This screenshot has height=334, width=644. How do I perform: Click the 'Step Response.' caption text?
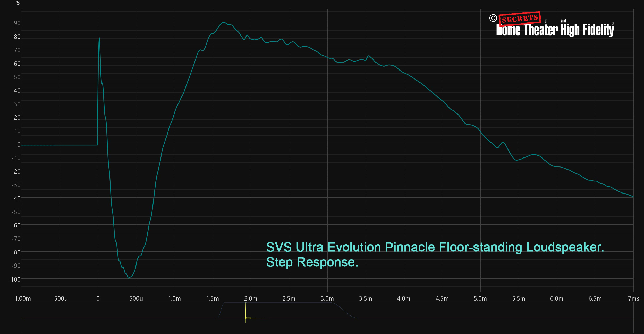312,262
